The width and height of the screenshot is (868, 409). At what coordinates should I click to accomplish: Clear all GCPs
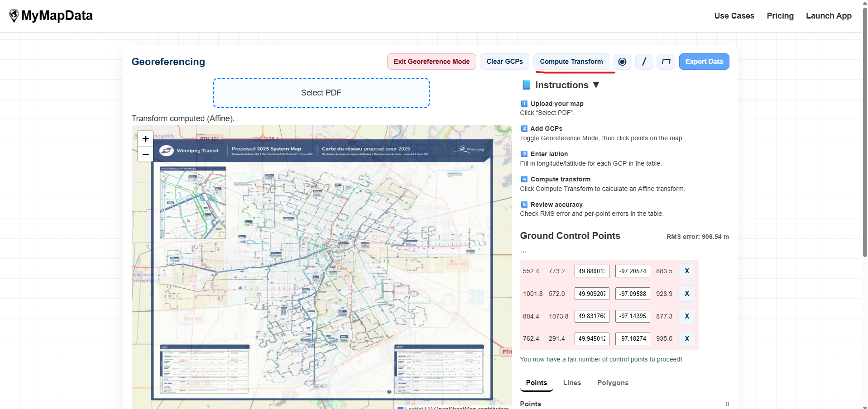coord(504,62)
